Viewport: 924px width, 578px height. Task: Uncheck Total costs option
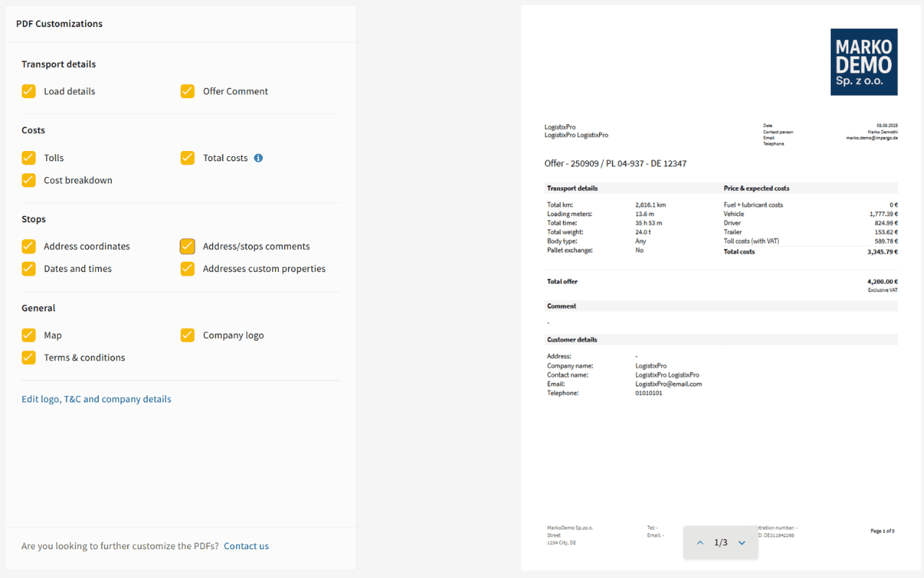(188, 158)
